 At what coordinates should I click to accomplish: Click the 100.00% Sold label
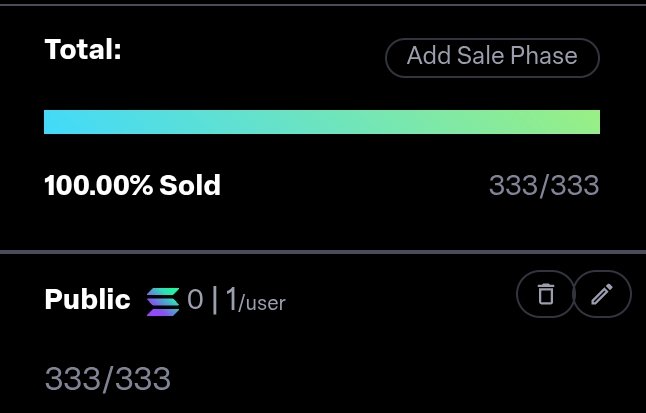(x=132, y=186)
